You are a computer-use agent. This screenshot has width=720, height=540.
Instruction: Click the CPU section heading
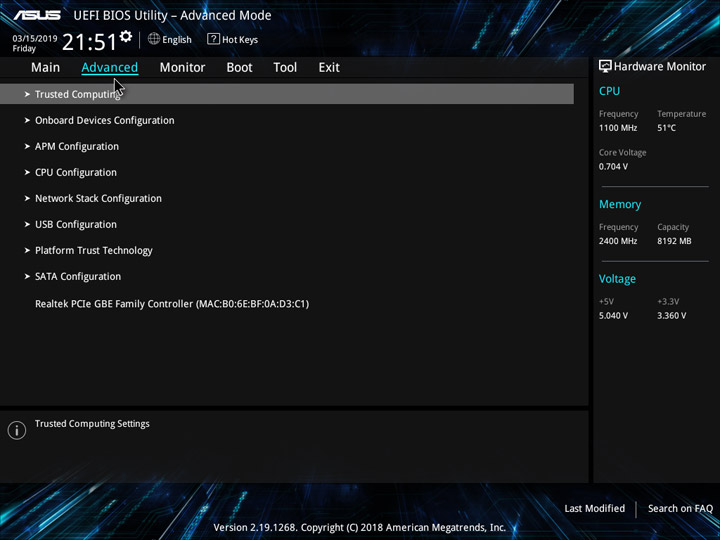click(609, 91)
